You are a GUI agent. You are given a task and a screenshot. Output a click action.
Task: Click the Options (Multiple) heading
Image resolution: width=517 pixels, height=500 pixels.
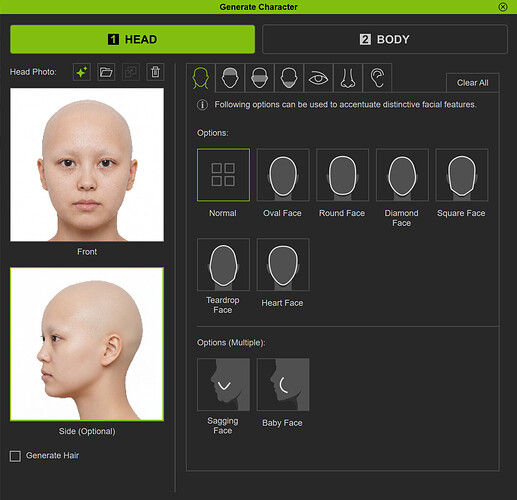[x=231, y=343]
